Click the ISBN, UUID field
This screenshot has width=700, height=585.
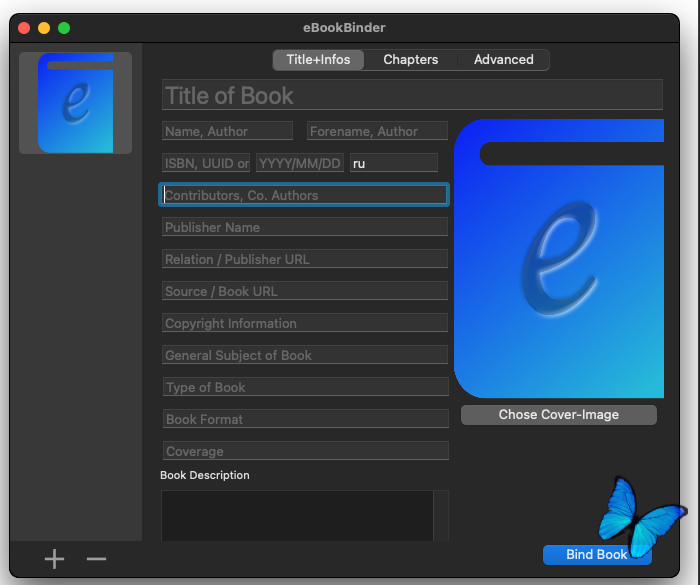[206, 163]
